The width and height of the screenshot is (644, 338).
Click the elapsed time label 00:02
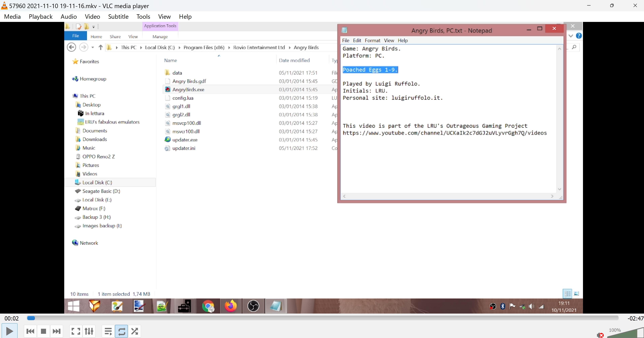(x=11, y=318)
